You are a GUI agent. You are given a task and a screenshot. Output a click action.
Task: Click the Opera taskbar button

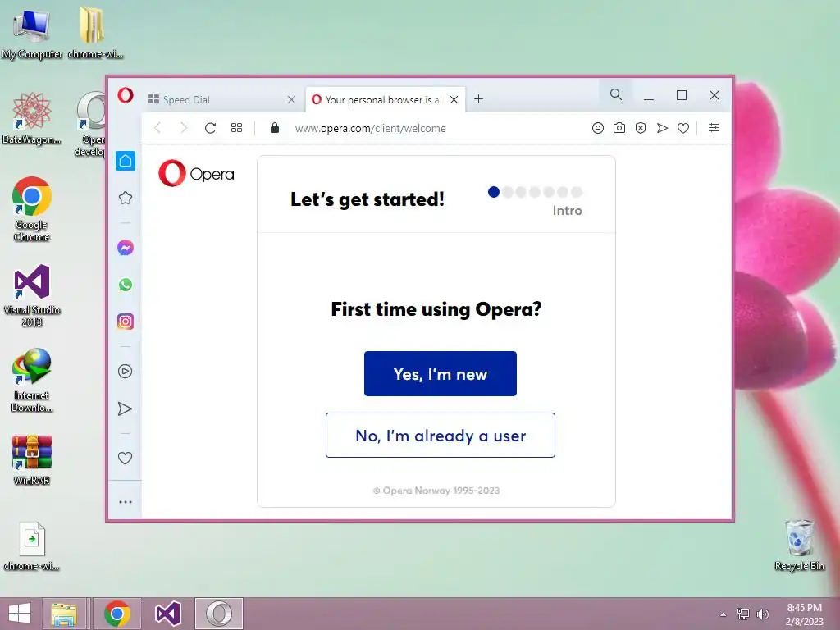click(218, 614)
